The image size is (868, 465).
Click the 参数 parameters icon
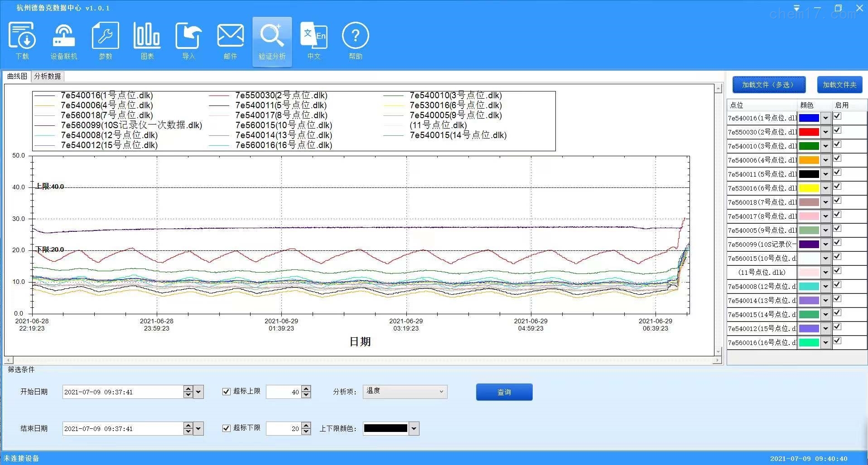pyautogui.click(x=105, y=41)
